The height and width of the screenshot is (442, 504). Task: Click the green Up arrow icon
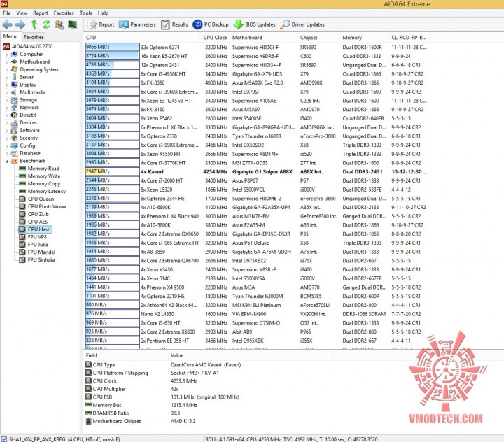[x=34, y=24]
